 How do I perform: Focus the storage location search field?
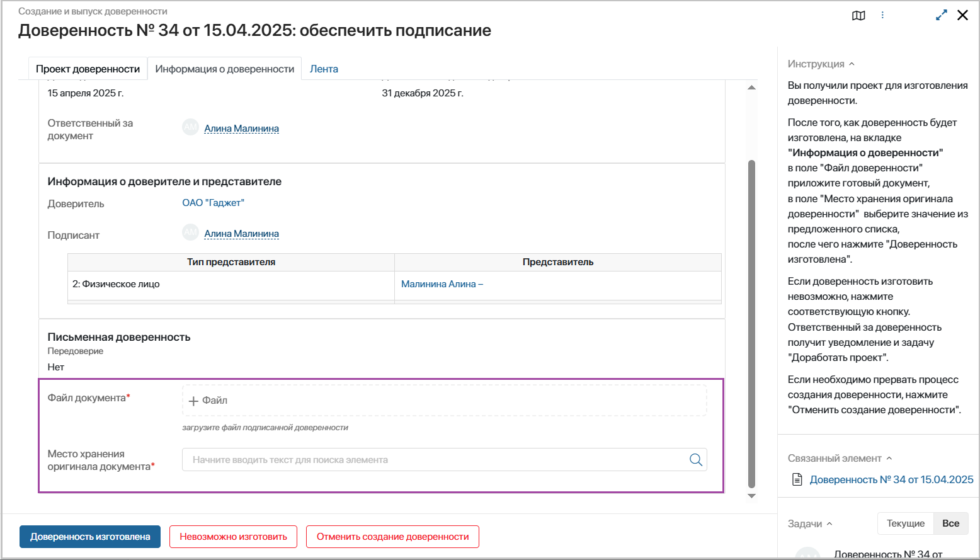(x=445, y=460)
